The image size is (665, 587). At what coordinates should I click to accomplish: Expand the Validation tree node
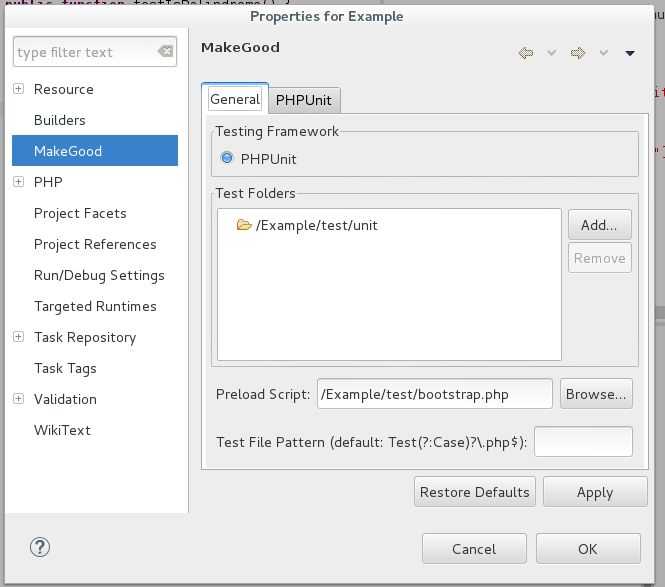[x=18, y=399]
